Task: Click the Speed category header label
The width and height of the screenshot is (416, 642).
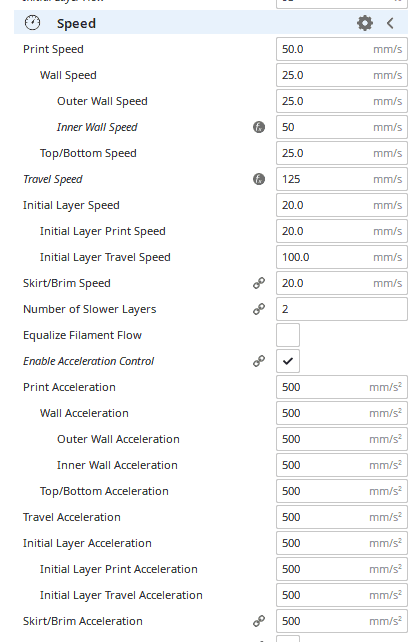Action: pyautogui.click(x=76, y=24)
